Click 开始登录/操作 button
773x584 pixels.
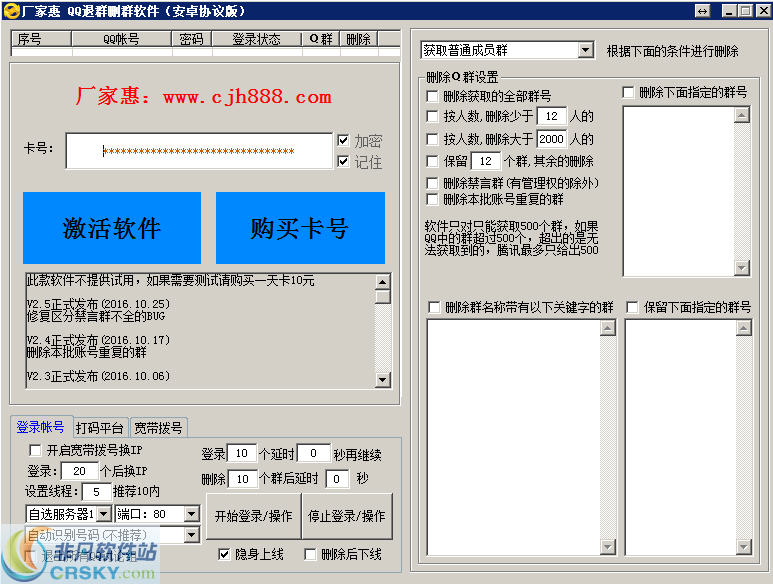(x=253, y=516)
